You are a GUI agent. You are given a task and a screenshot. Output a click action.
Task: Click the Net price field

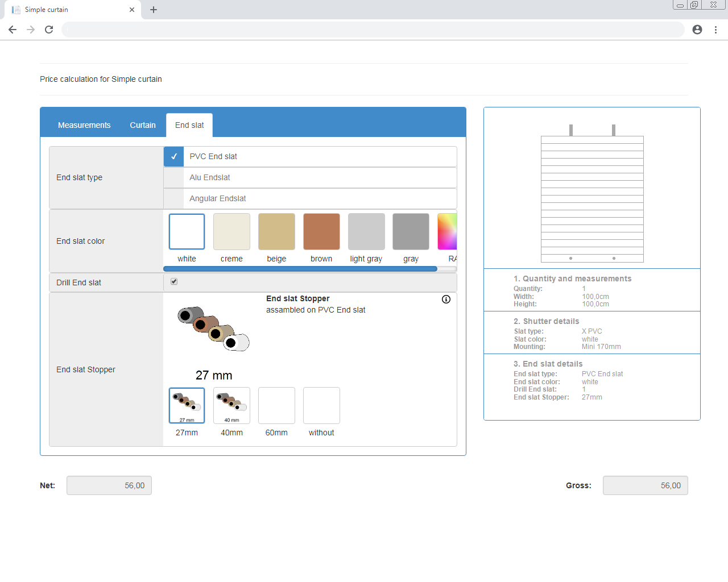[x=109, y=485]
